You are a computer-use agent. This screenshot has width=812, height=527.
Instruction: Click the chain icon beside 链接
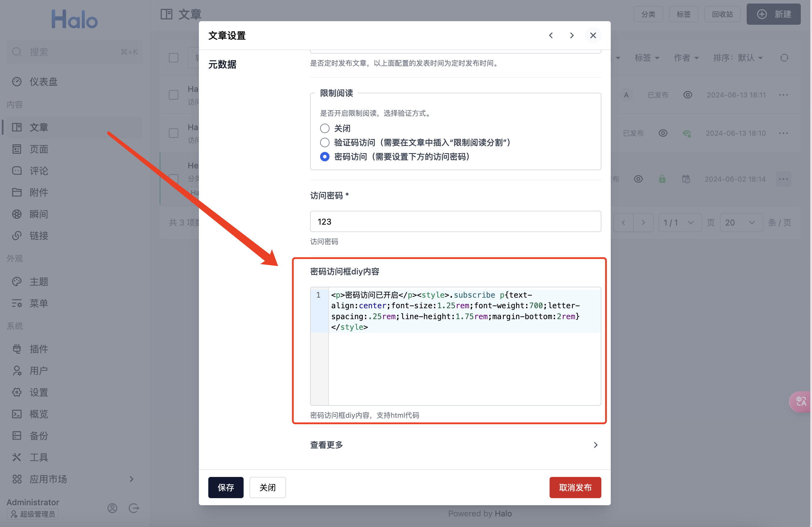pos(17,236)
